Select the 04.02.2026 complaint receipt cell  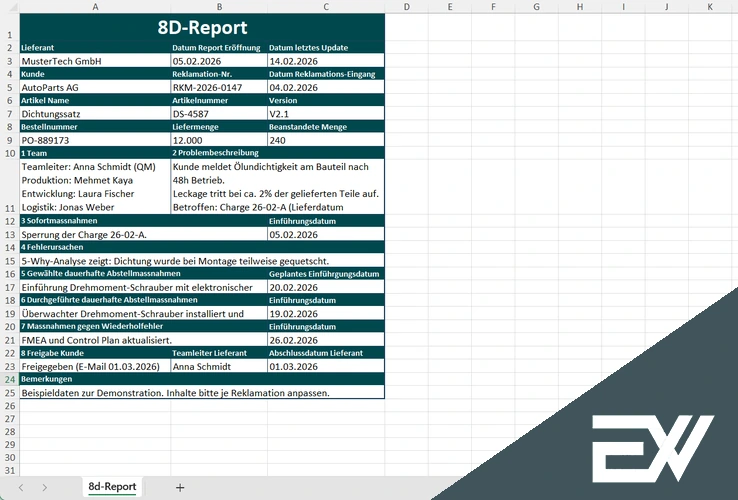click(326, 87)
